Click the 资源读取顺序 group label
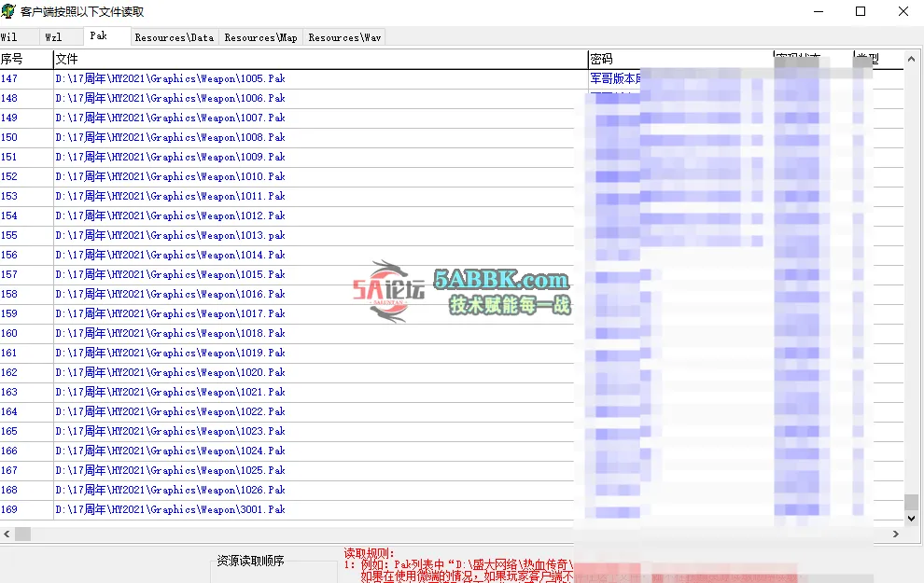This screenshot has height=583, width=924. point(250,561)
